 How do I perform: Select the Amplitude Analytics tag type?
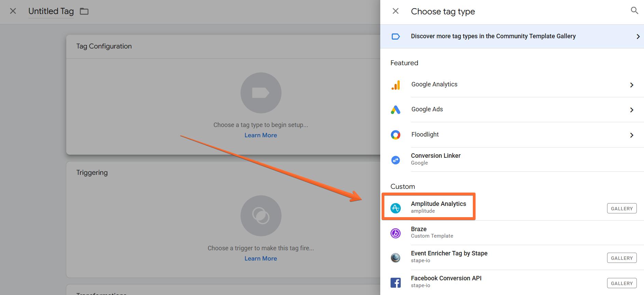pyautogui.click(x=512, y=208)
